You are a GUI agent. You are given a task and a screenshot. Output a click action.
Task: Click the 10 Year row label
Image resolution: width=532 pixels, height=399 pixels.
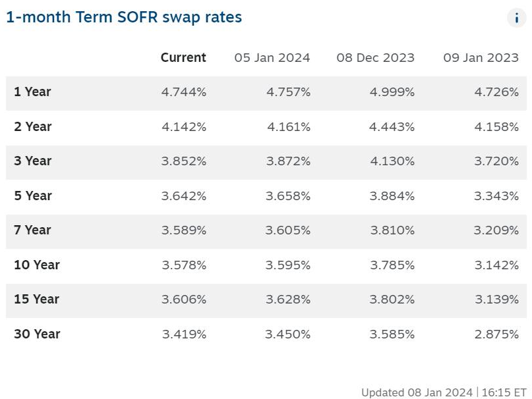click(36, 265)
